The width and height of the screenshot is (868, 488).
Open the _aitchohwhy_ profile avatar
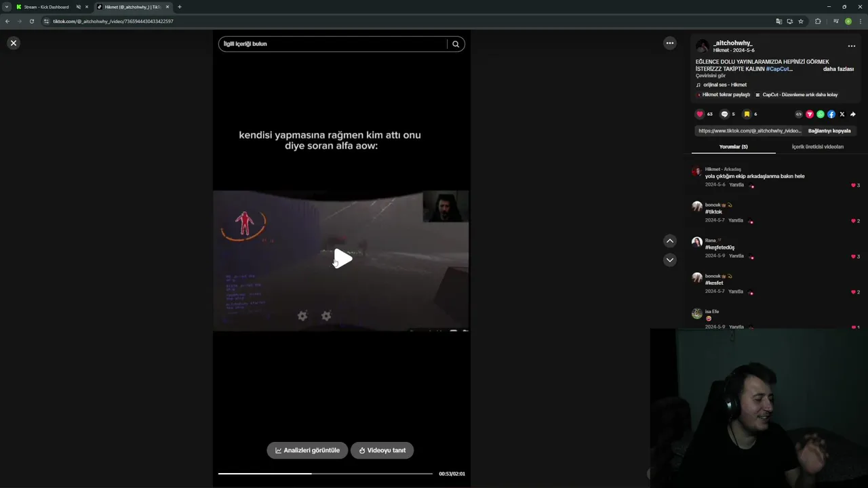(x=703, y=46)
